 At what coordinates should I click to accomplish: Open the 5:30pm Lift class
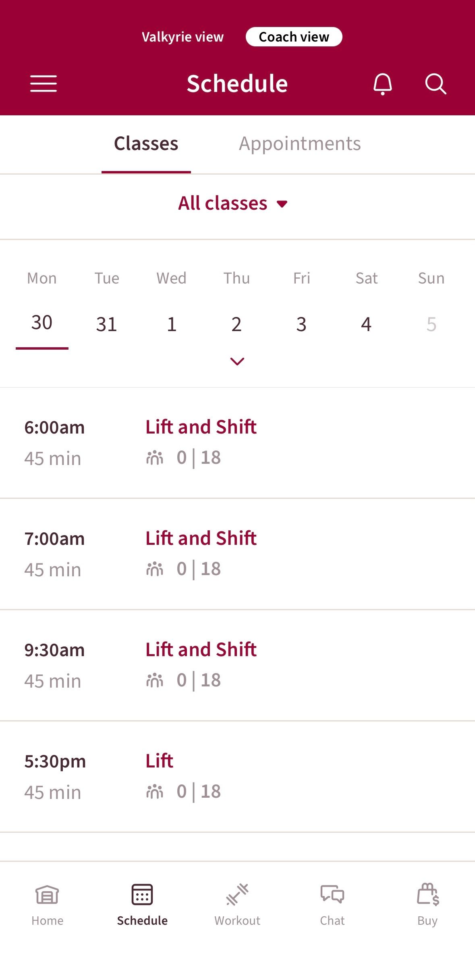pos(160,761)
